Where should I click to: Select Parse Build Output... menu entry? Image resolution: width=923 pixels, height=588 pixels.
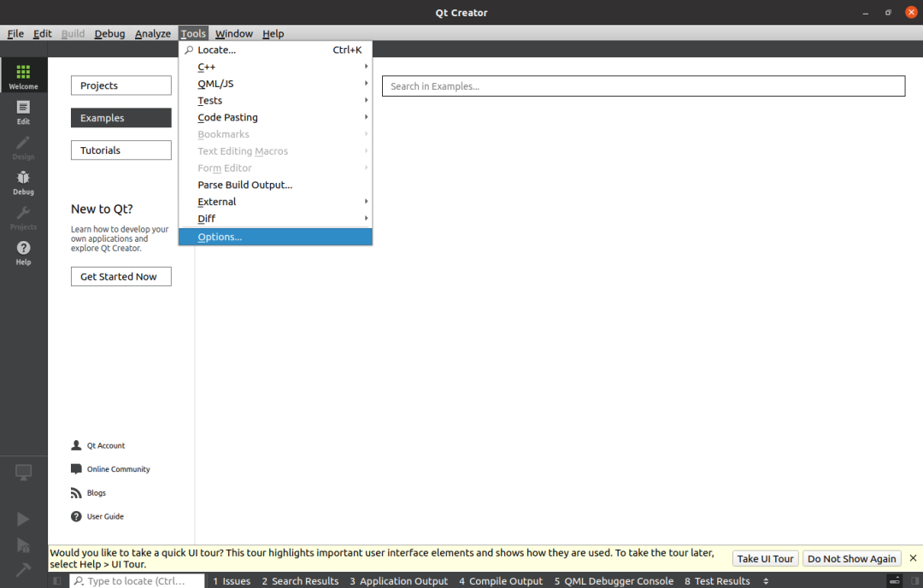point(275,185)
